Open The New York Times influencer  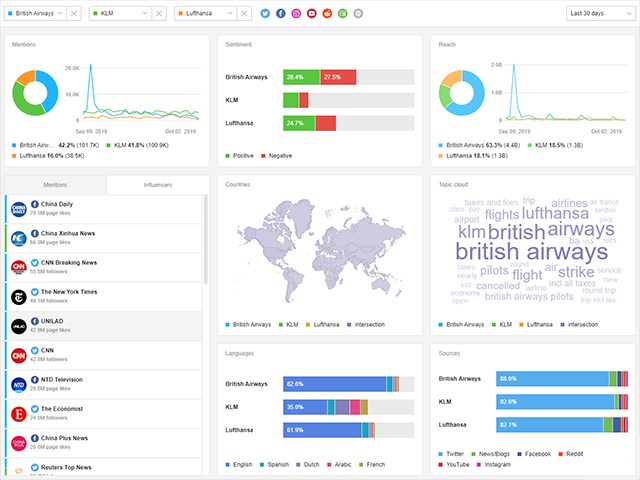[x=104, y=297]
